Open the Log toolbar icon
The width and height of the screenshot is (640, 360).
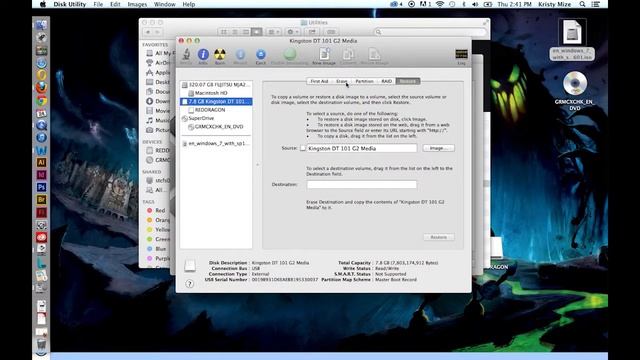461,54
